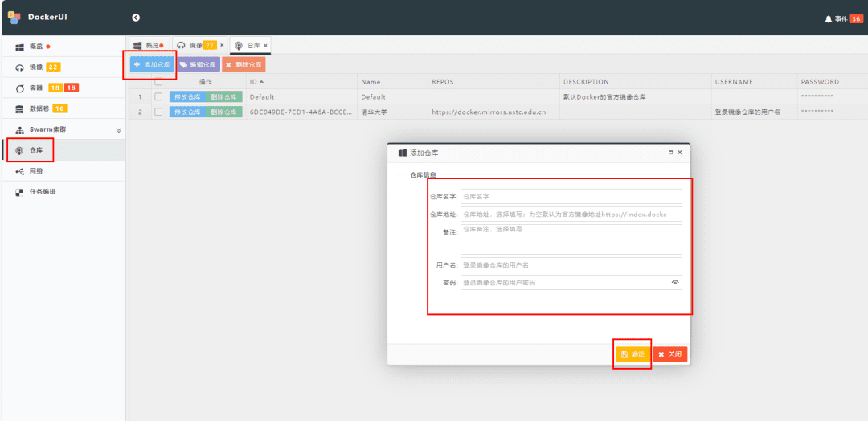Collapse the sidebar with the arrow icon

(136, 18)
